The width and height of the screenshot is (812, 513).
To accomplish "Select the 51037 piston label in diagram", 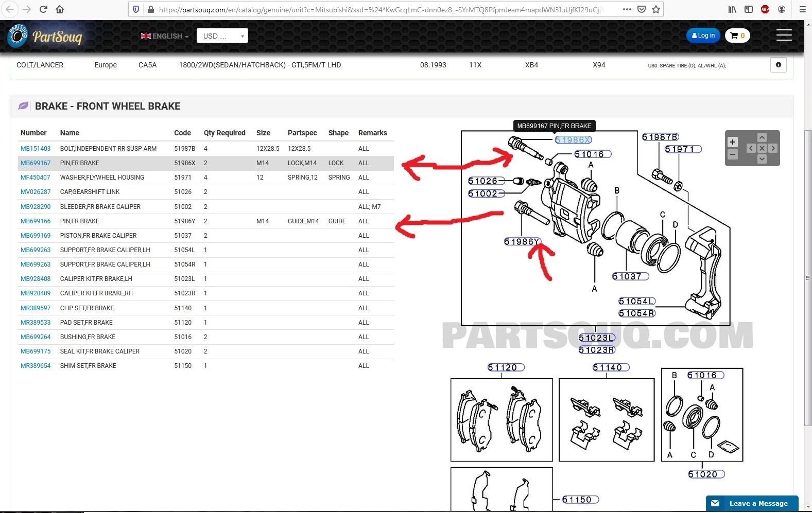I will click(x=630, y=276).
